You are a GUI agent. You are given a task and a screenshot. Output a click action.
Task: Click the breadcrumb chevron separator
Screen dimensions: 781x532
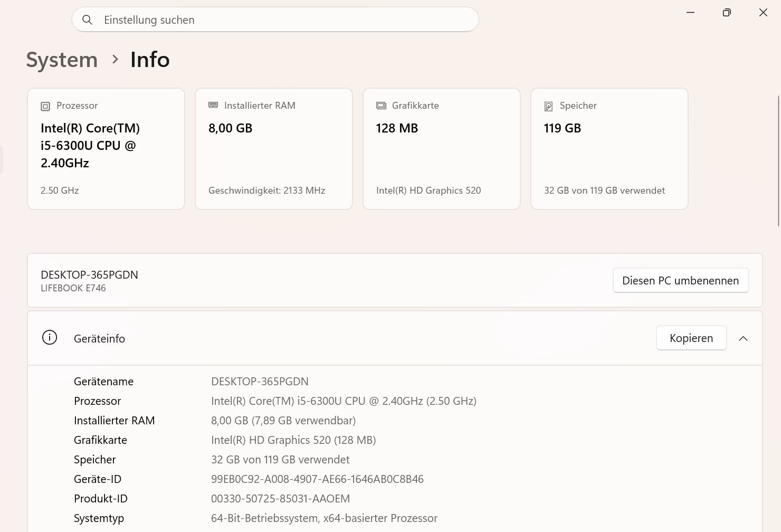(115, 60)
